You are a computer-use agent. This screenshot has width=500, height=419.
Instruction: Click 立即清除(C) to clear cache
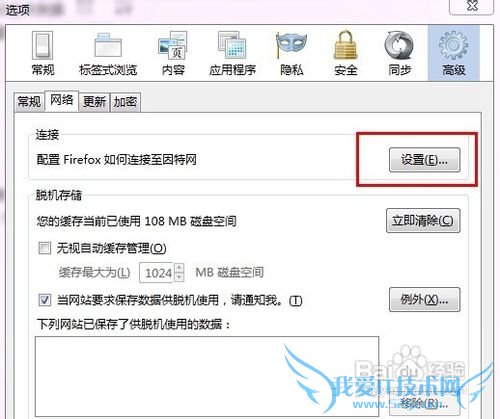click(x=423, y=221)
